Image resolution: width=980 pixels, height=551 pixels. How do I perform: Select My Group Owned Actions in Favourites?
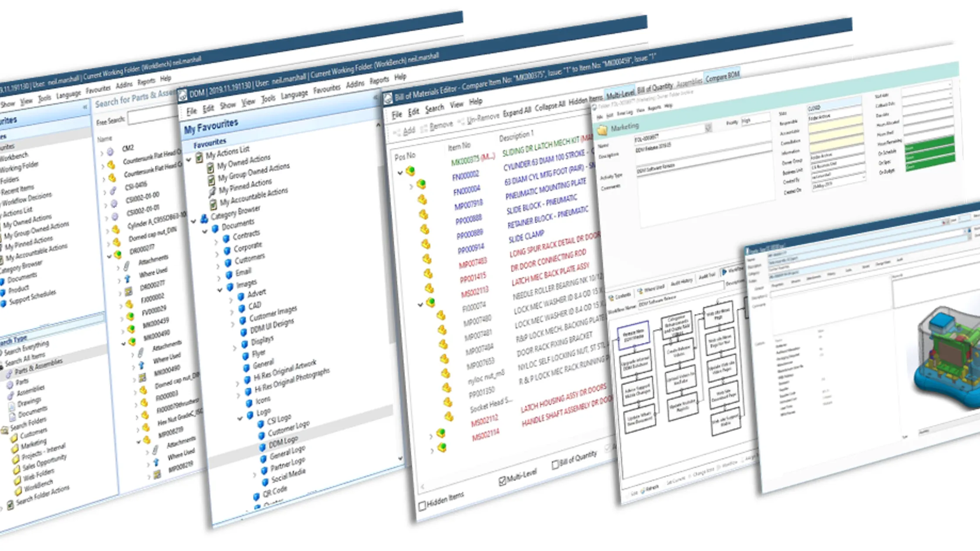[x=253, y=172]
